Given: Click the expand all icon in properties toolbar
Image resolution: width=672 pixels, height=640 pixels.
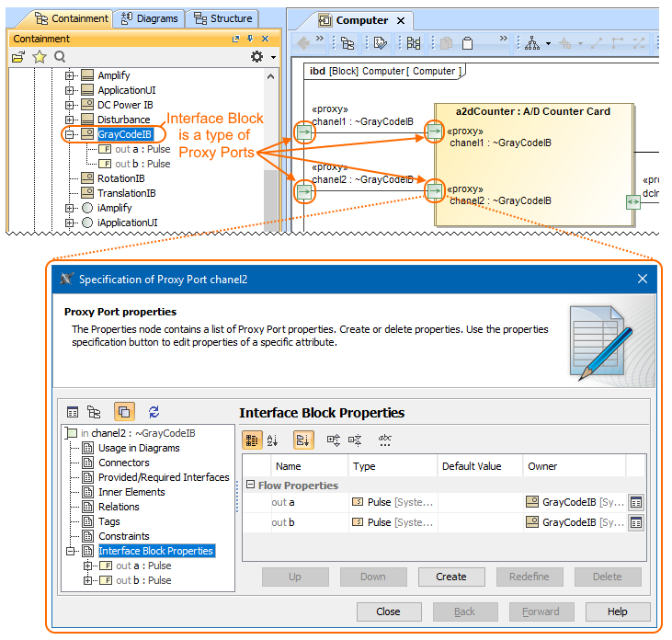Looking at the screenshot, I should [x=334, y=440].
